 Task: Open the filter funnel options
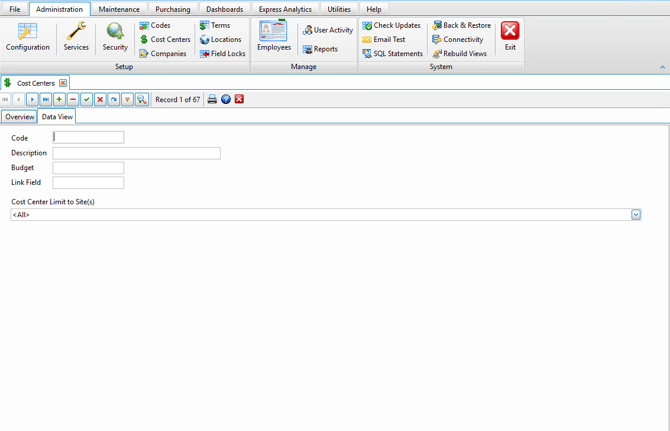click(x=127, y=100)
